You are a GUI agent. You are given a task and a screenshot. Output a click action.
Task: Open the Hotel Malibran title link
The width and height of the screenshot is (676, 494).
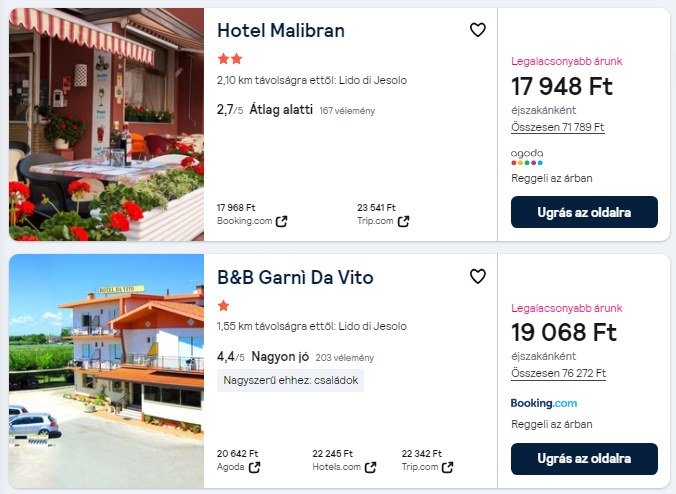281,31
